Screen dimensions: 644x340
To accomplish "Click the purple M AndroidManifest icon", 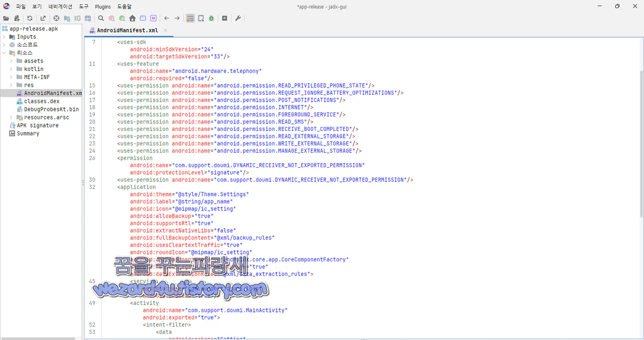I will click(153, 18).
